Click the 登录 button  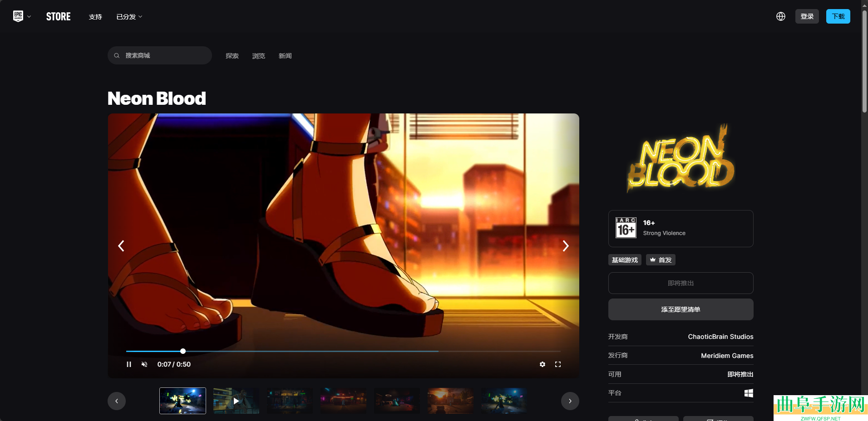tap(807, 16)
